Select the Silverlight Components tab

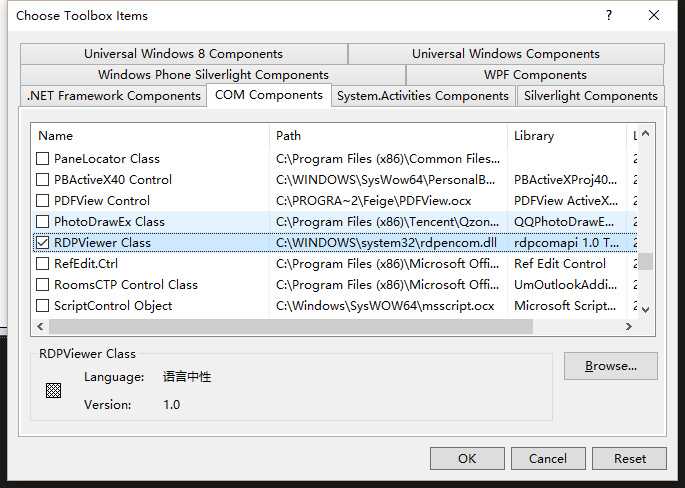pos(590,96)
